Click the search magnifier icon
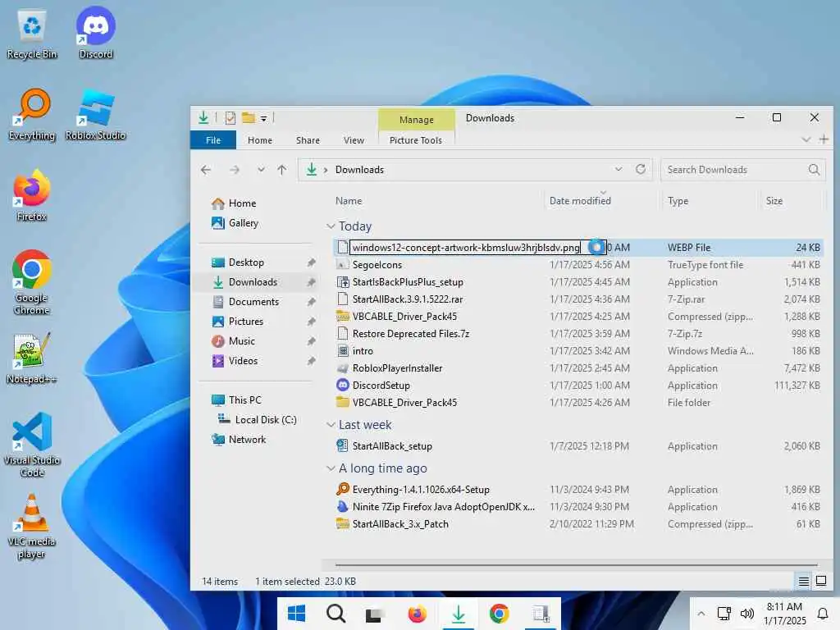 (x=814, y=170)
